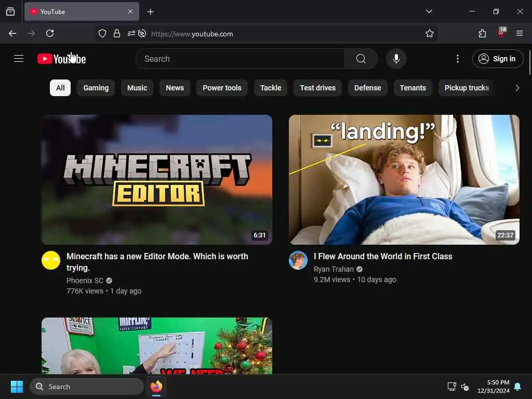Select the News filter chip
Viewport: 532px width, 399px height.
(x=175, y=88)
